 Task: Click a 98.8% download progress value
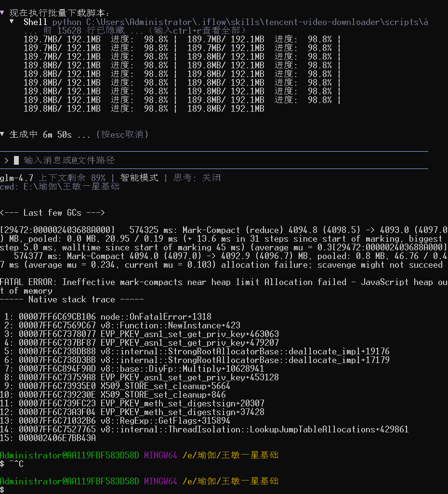154,39
